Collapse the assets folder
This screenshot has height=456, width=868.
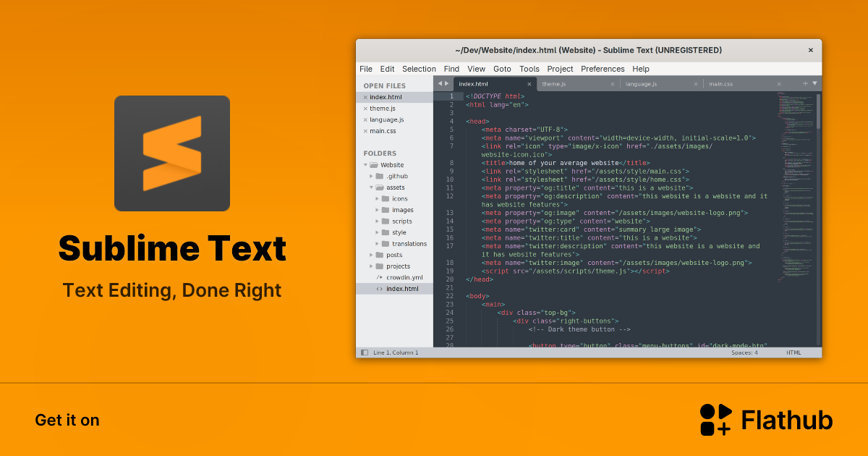(x=372, y=187)
